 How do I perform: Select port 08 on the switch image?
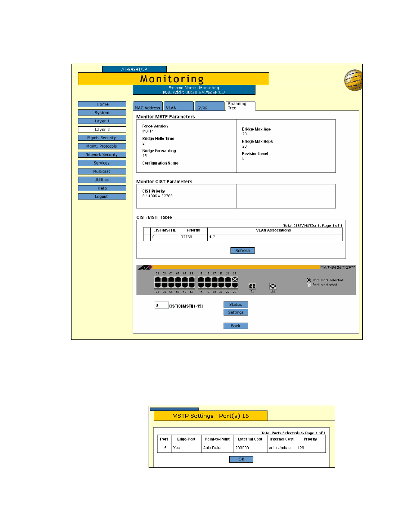[x=178, y=285]
